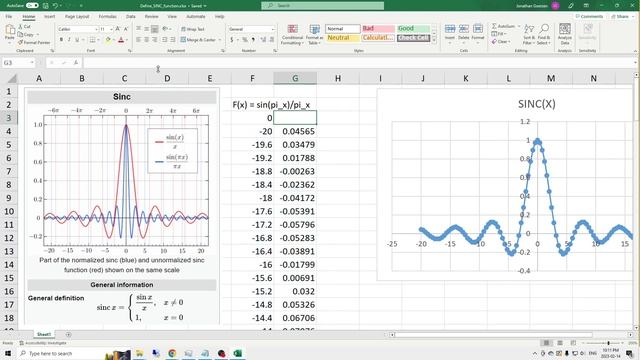Click the Copy button
The width and height of the screenshot is (640, 360).
[x=28, y=35]
